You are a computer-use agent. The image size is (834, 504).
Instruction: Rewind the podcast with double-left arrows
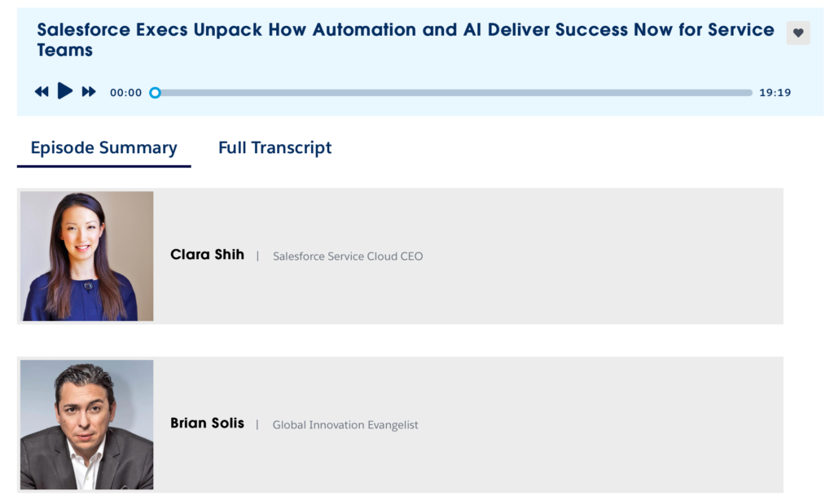[42, 92]
